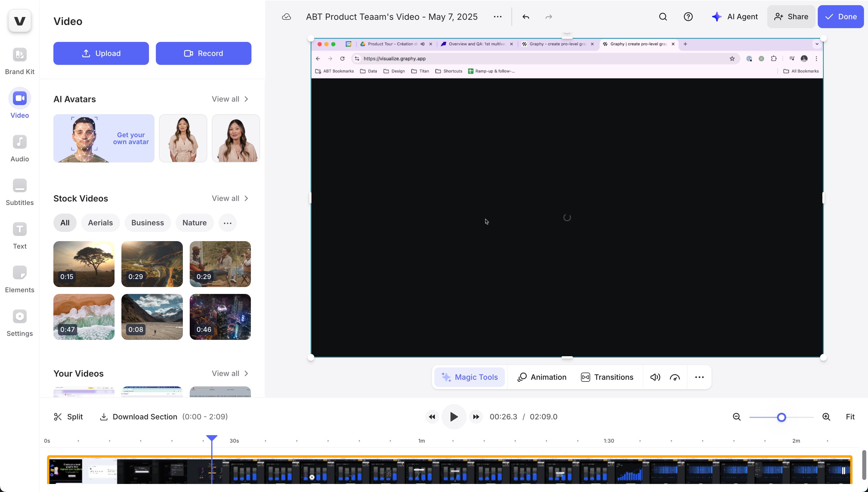Select the Nature filter chip
This screenshot has height=492, width=868.
[195, 223]
